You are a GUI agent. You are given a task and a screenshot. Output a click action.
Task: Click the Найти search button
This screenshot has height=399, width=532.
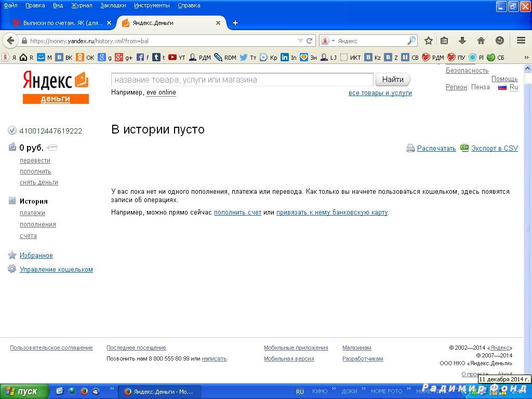[393, 79]
